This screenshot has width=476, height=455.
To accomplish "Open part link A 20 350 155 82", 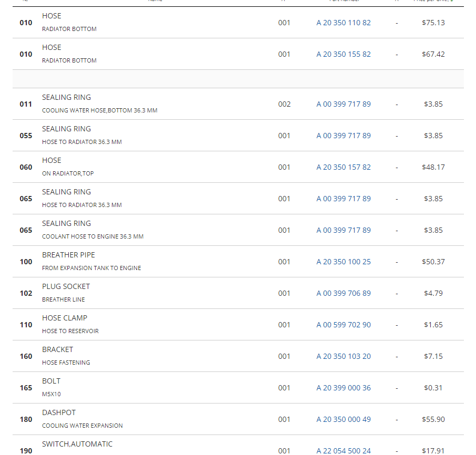I will coord(344,54).
